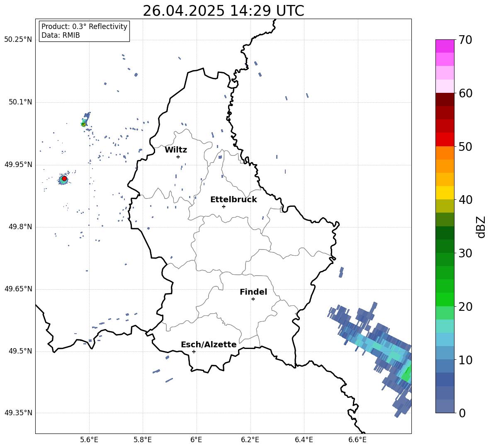
Task: Click the colorbar tick label 60
Action: click(465, 93)
